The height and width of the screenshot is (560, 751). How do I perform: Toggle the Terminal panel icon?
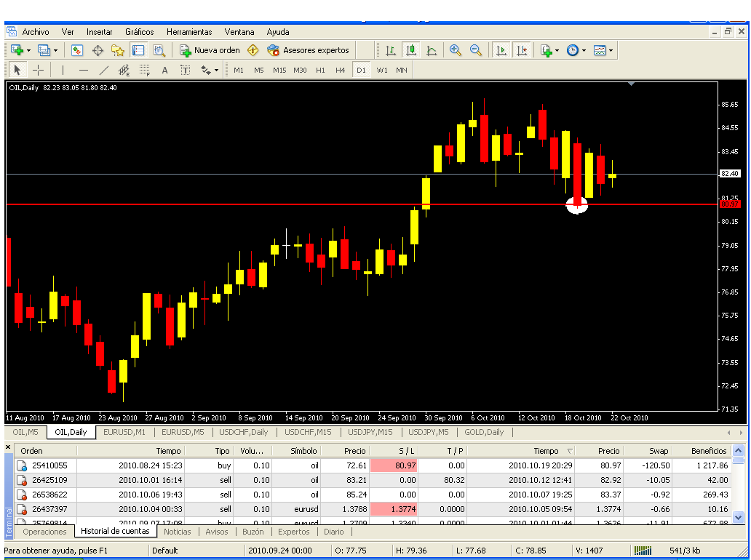pyautogui.click(x=138, y=50)
